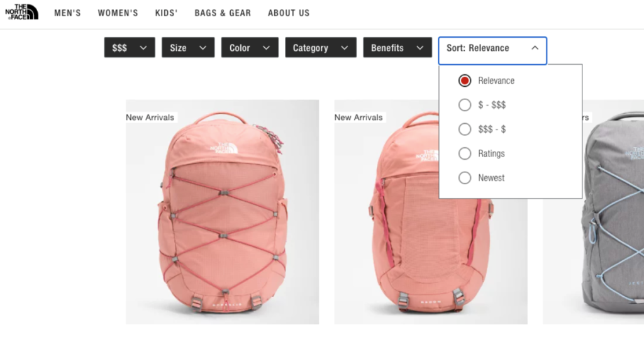This screenshot has width=644, height=337.
Task: Expand the Category filter
Action: point(321,48)
